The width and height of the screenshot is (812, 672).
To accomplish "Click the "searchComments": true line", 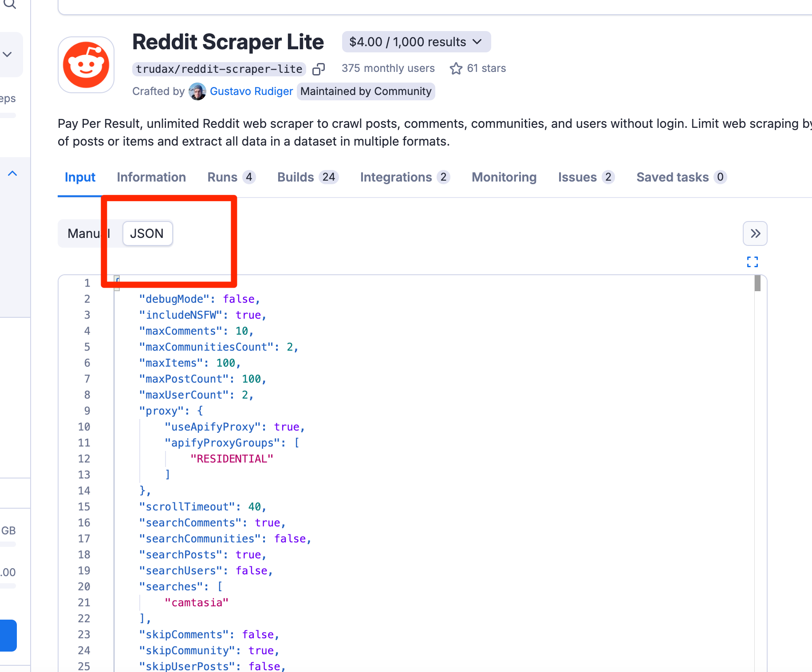I will (x=212, y=523).
